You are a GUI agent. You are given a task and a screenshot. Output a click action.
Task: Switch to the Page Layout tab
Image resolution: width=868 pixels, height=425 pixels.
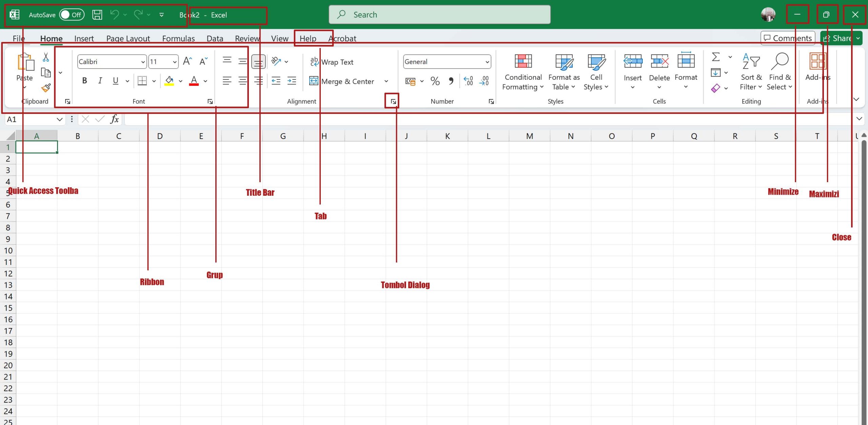click(x=128, y=38)
